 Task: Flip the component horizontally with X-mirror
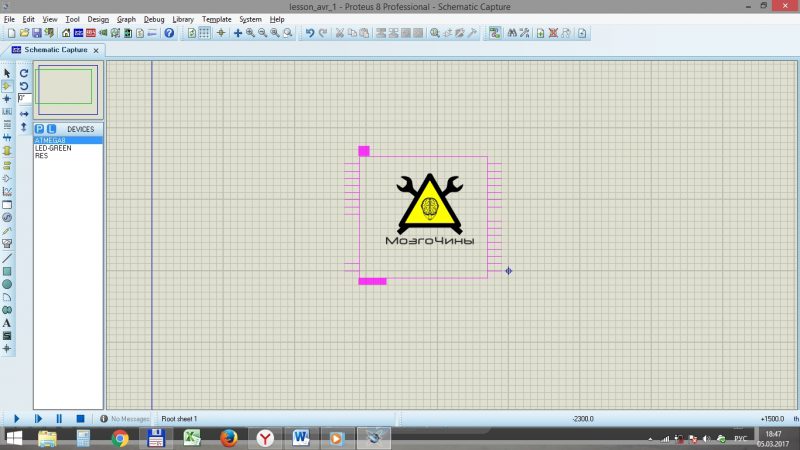click(x=24, y=113)
